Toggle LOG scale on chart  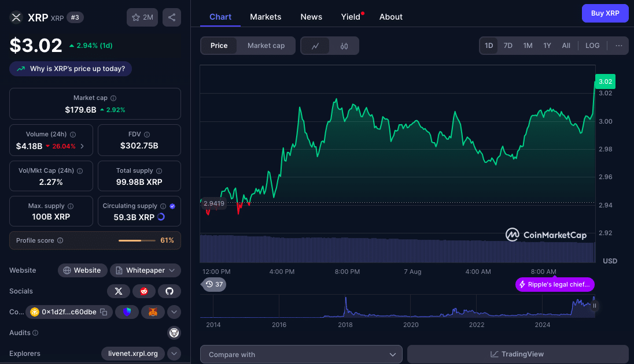pyautogui.click(x=592, y=46)
